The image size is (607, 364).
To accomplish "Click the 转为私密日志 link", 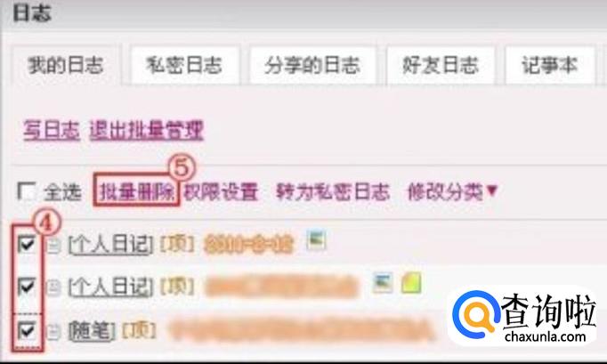I will click(x=333, y=191).
